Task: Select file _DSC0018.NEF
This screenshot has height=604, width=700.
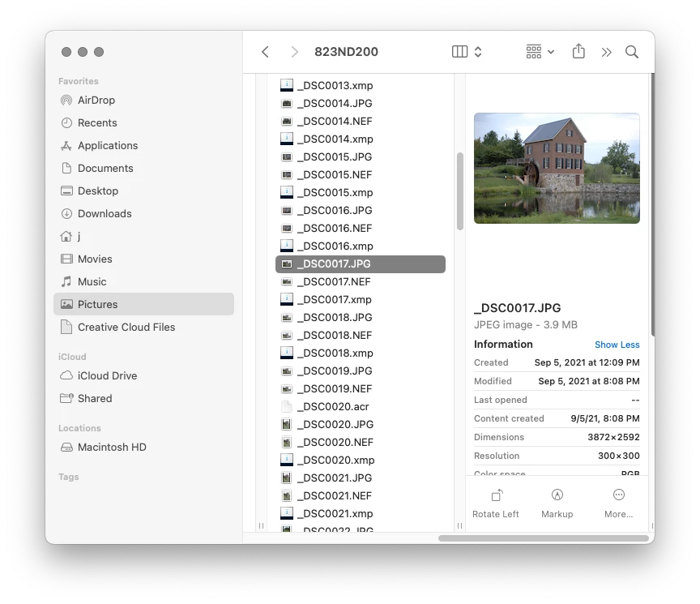Action: (361, 336)
